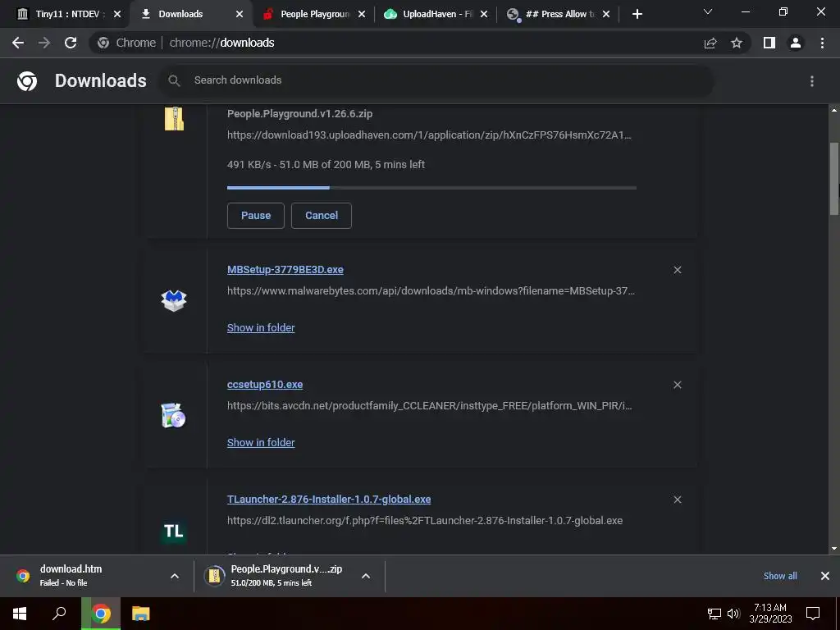Open File Explorer from the taskbar
The width and height of the screenshot is (840, 630).
pyautogui.click(x=141, y=614)
